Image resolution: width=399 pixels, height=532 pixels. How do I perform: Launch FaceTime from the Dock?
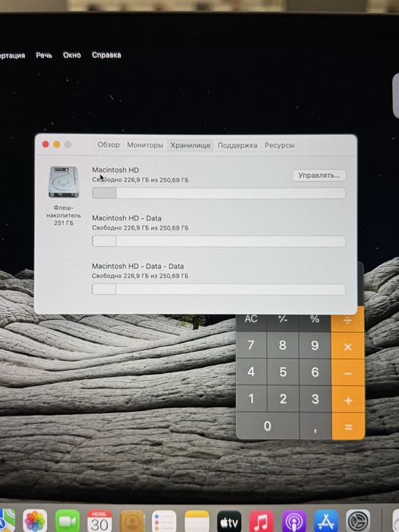(67, 521)
